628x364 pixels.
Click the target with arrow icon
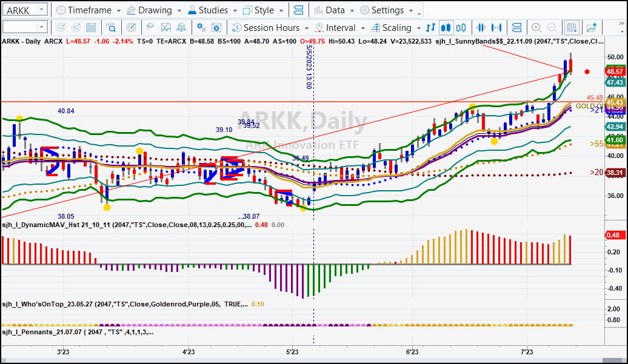coord(131,28)
